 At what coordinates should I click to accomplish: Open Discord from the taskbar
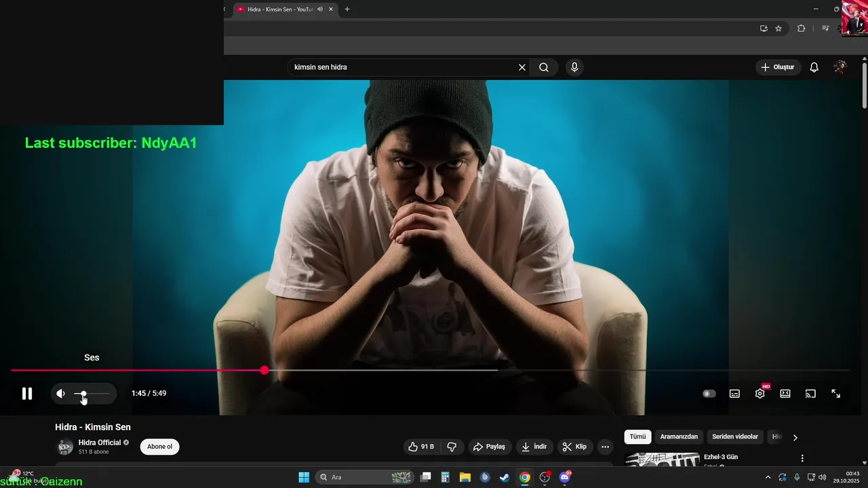coord(564,477)
